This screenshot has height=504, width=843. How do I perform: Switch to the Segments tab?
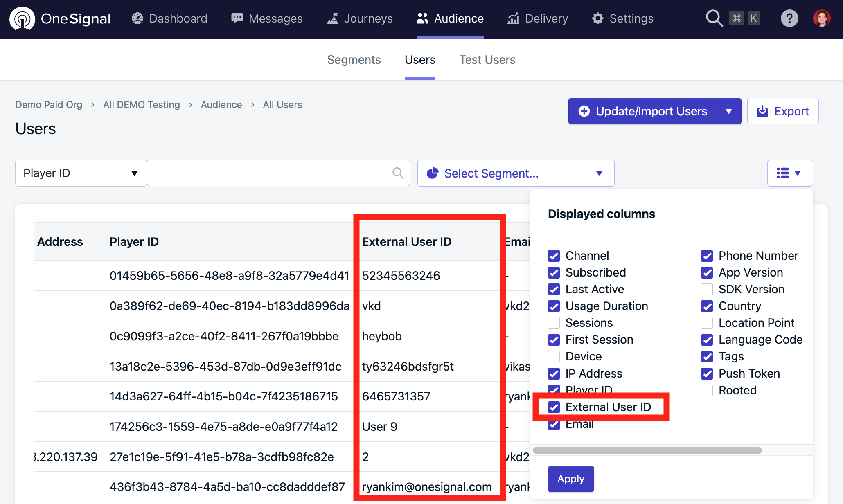tap(354, 60)
